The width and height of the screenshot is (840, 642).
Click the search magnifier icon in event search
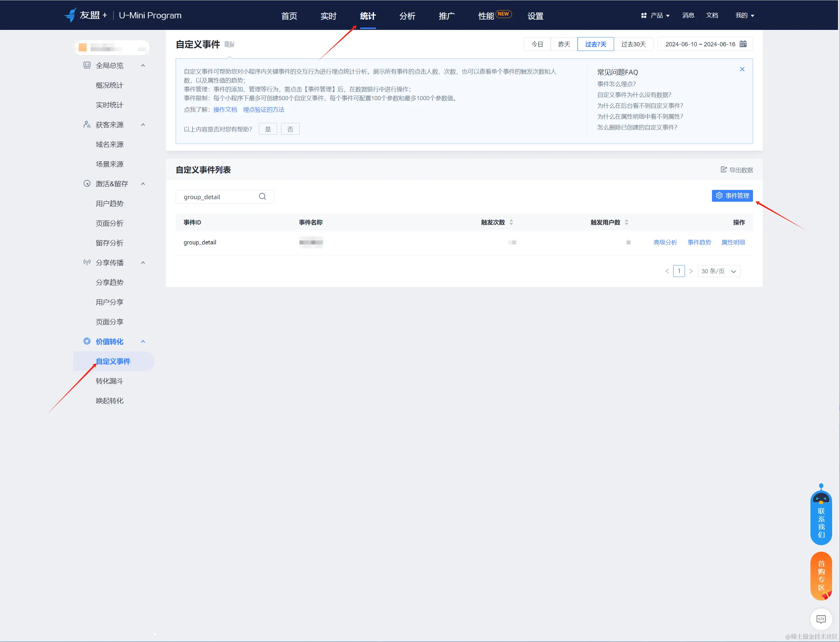click(262, 196)
